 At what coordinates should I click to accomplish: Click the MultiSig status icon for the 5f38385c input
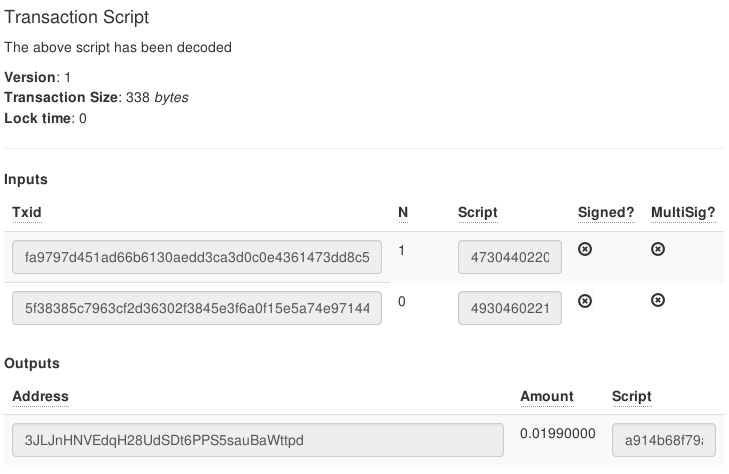point(658,300)
